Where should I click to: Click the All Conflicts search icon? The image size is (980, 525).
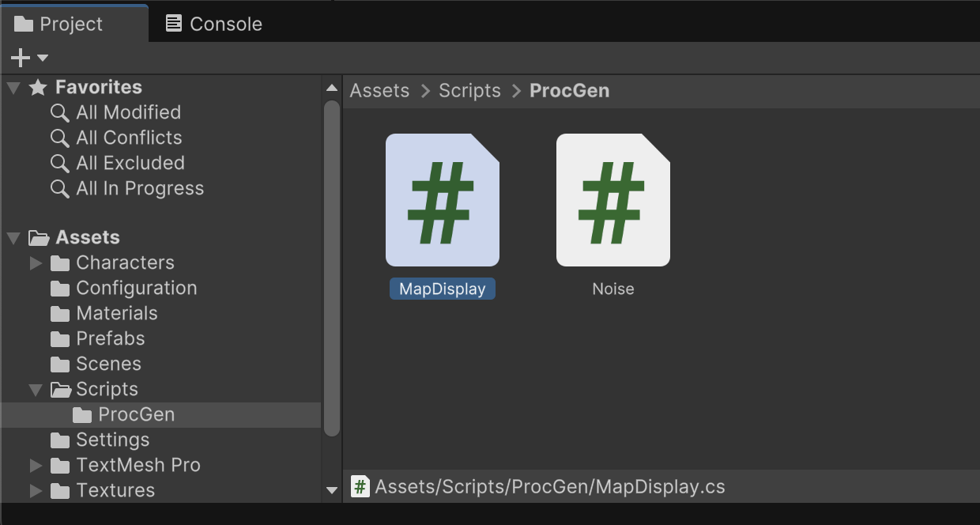pyautogui.click(x=60, y=138)
